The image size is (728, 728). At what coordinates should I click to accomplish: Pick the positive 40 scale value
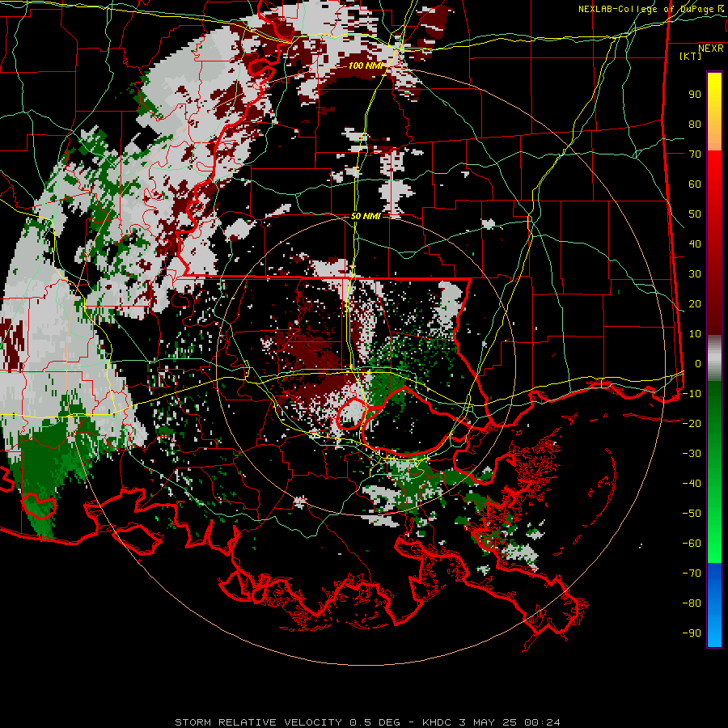point(695,244)
